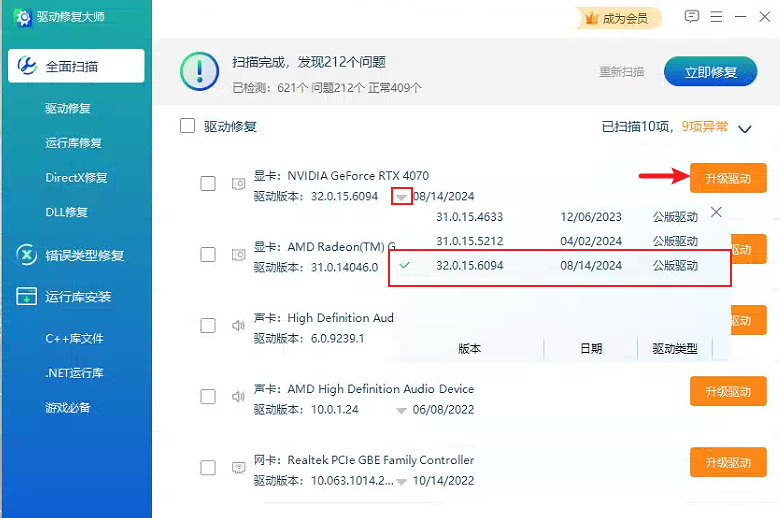This screenshot has height=518, width=780.
Task: Check the NVIDIA GeForce RTX 4070 checkbox
Action: (208, 184)
